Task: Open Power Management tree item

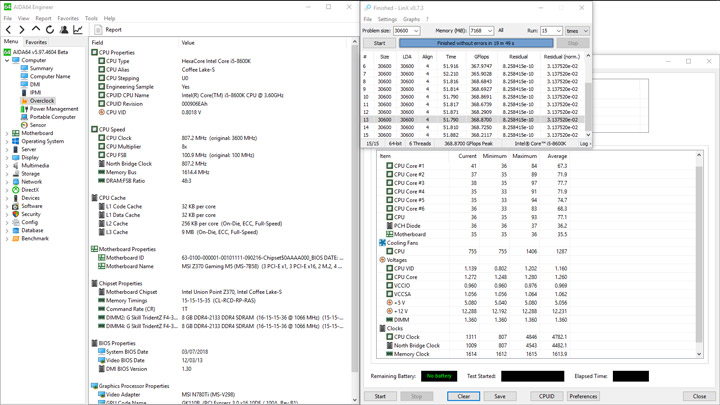Action: [x=54, y=109]
